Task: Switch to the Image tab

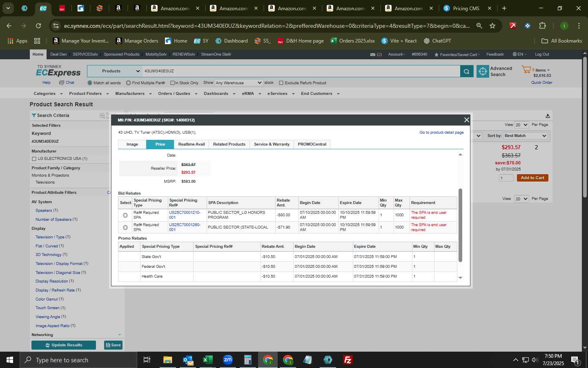Action: pyautogui.click(x=132, y=144)
